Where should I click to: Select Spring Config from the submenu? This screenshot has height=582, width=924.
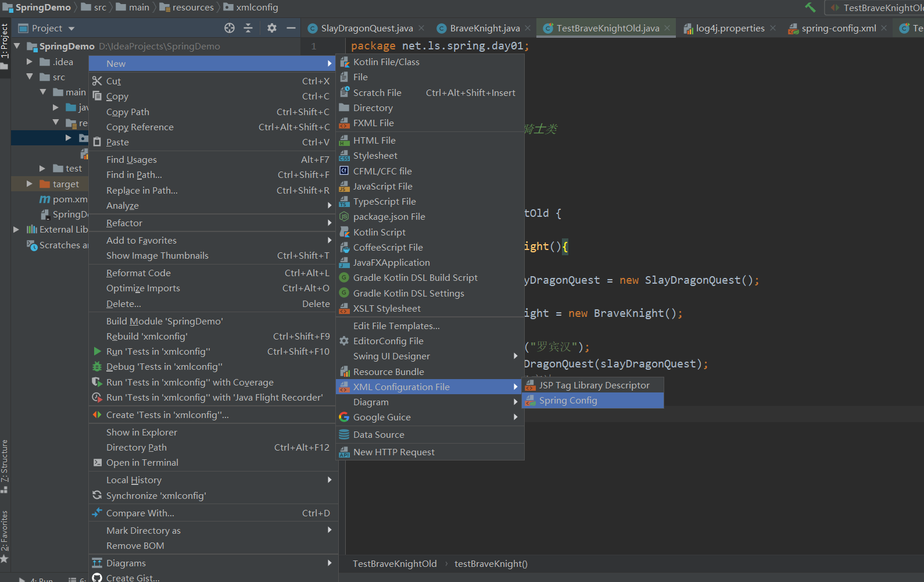[x=593, y=400]
